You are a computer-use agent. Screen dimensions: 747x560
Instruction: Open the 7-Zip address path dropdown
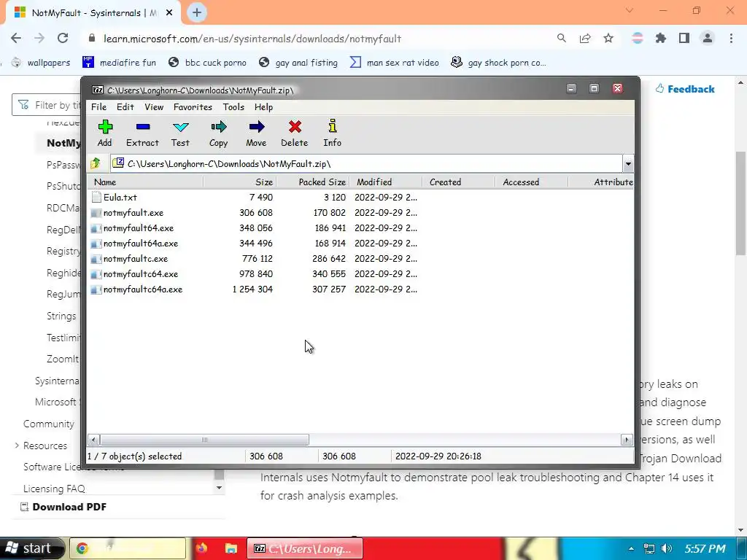point(628,164)
